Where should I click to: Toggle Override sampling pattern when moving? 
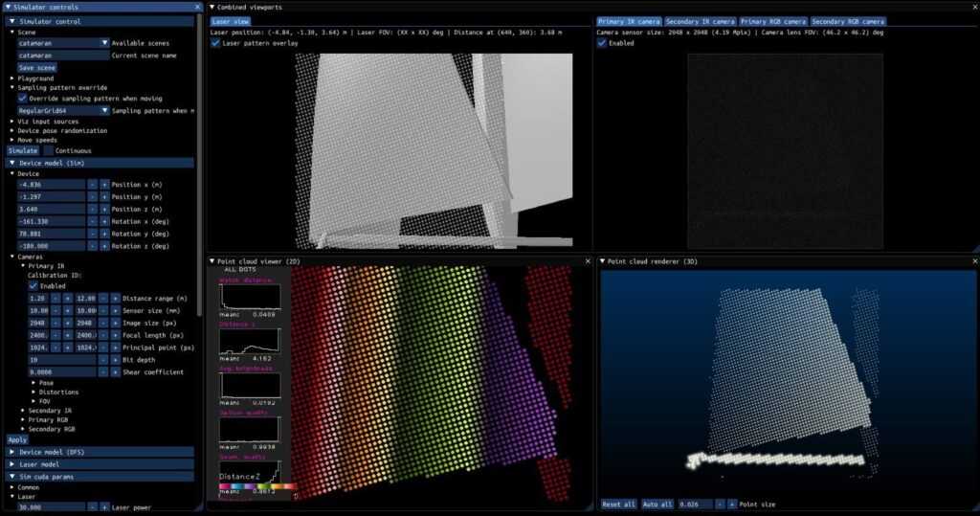23,98
